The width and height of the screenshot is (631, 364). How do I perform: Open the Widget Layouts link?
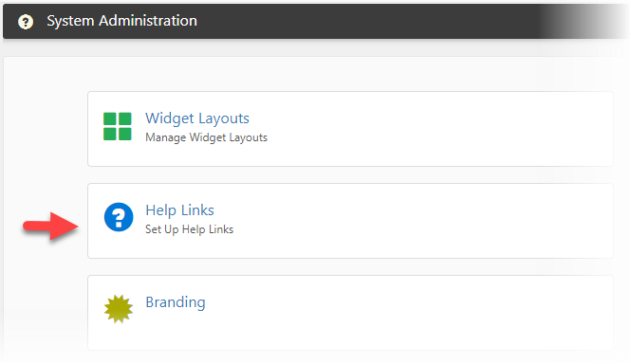point(197,118)
